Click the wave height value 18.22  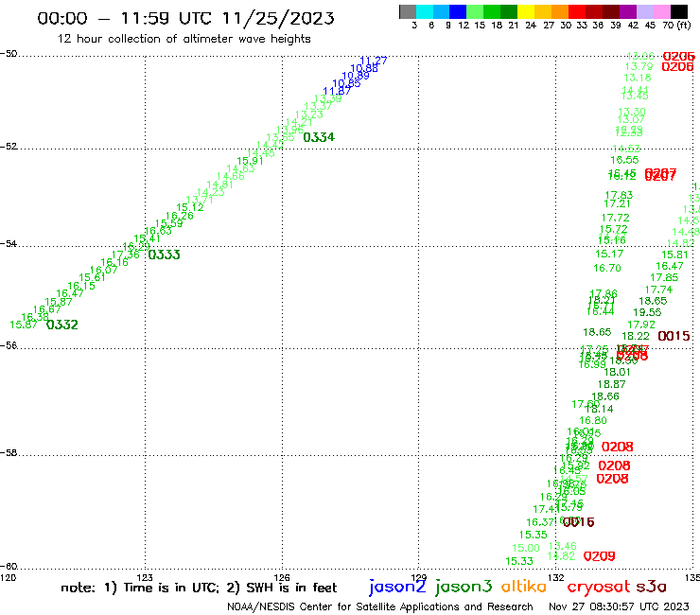coord(636,336)
